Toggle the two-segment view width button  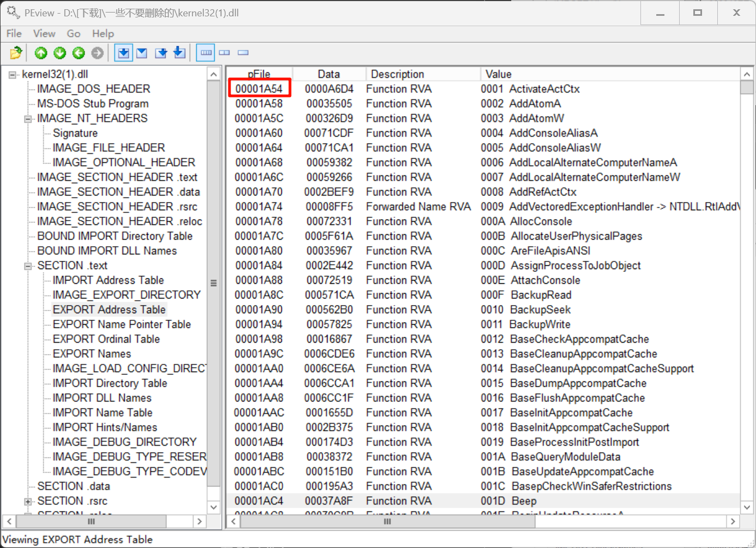point(225,53)
